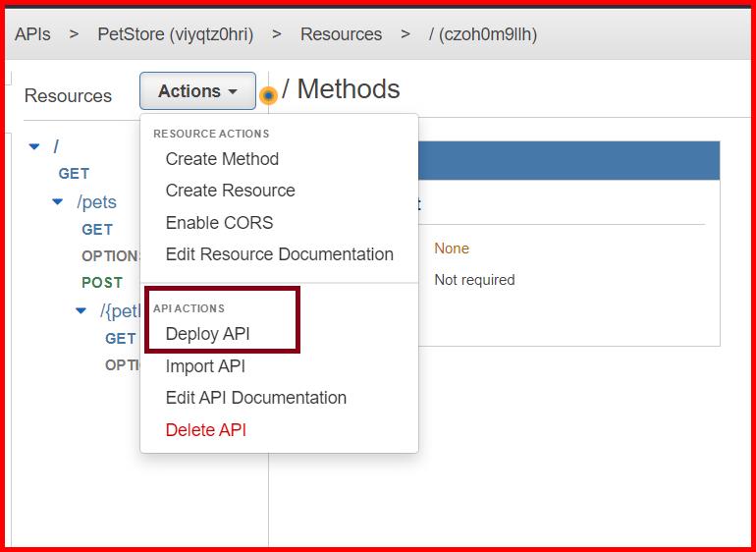Viewport: 756px width, 552px height.
Task: Open the Actions dropdown button
Action: point(197,90)
